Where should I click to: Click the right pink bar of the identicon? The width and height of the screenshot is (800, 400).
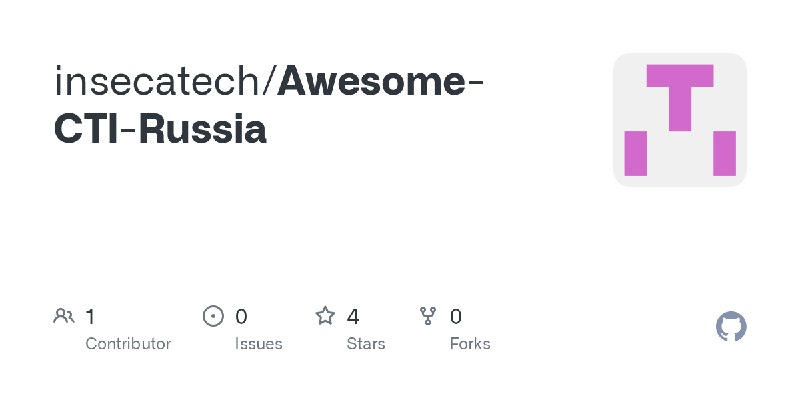724,153
